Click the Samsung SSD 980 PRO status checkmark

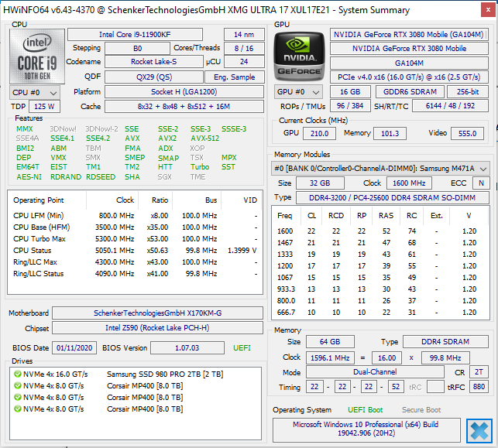coord(18,374)
